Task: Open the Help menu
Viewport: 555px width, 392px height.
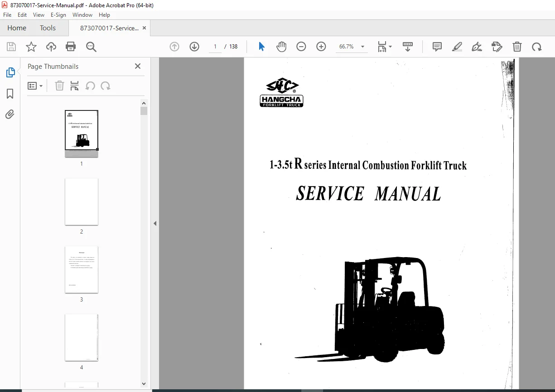Action: pyautogui.click(x=104, y=14)
